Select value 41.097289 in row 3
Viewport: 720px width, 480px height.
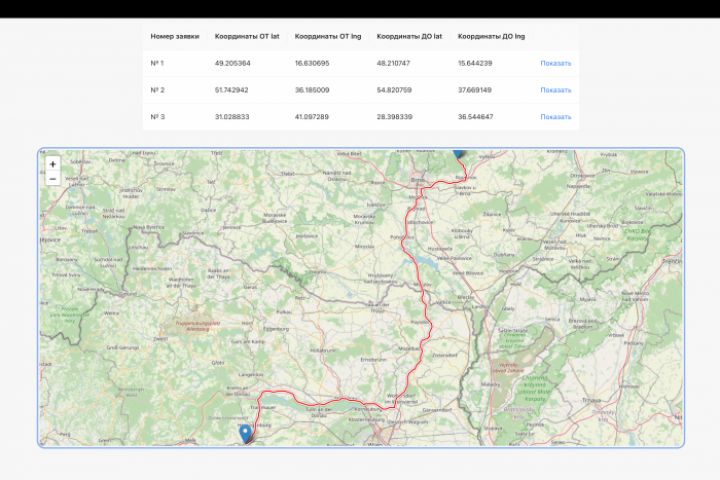point(311,117)
